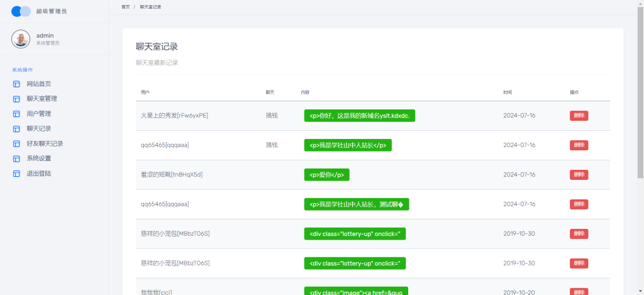
Task: Click the icon beside 好友聊天记录
Action: point(16,143)
